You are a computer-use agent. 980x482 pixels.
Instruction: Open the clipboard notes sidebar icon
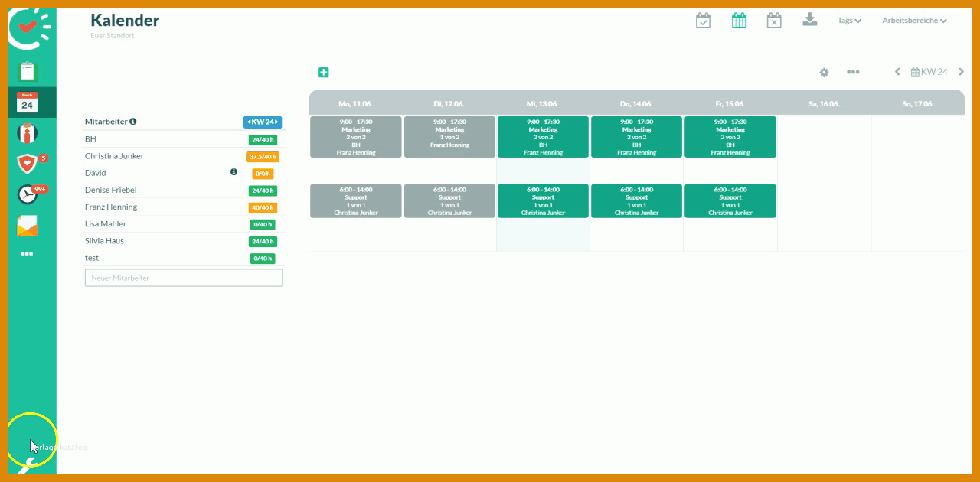pos(28,72)
